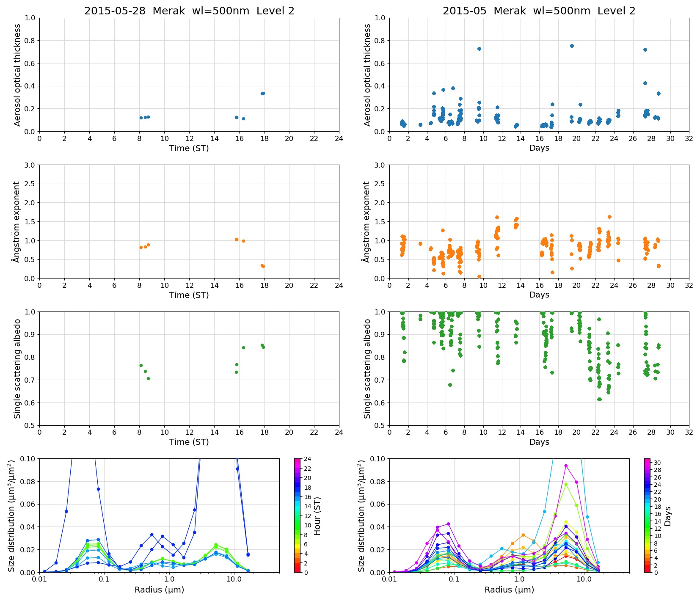Select the 'Days' label beside the right colorbar

[x=667, y=516]
